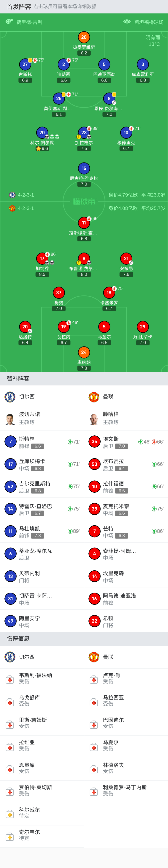The width and height of the screenshot is (168, 868).
Task: Open coach Ten Hag's avatar photo
Action: pos(94,419)
